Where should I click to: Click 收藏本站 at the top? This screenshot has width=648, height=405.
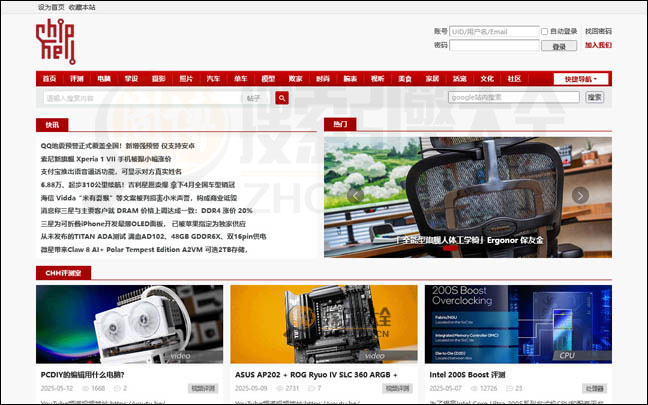pos(82,7)
